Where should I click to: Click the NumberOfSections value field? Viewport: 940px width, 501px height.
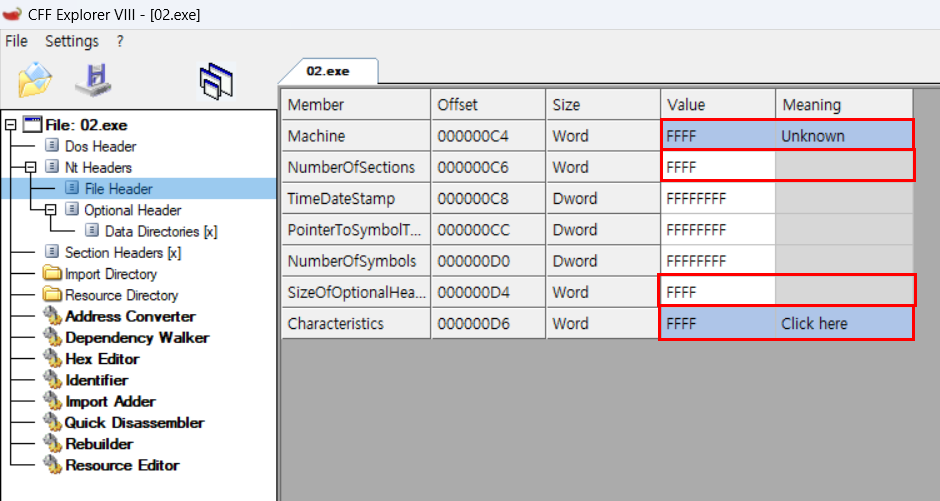[718, 167]
